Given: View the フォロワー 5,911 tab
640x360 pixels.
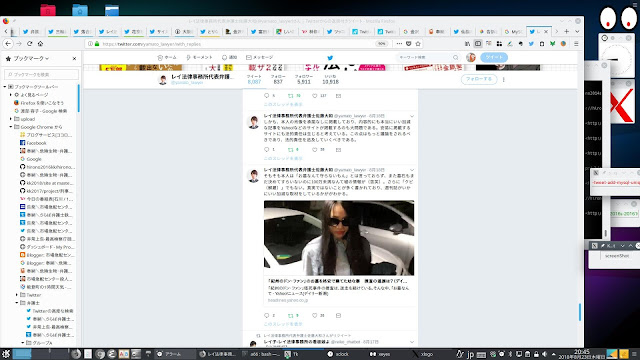Looking at the screenshot, I should (x=304, y=79).
